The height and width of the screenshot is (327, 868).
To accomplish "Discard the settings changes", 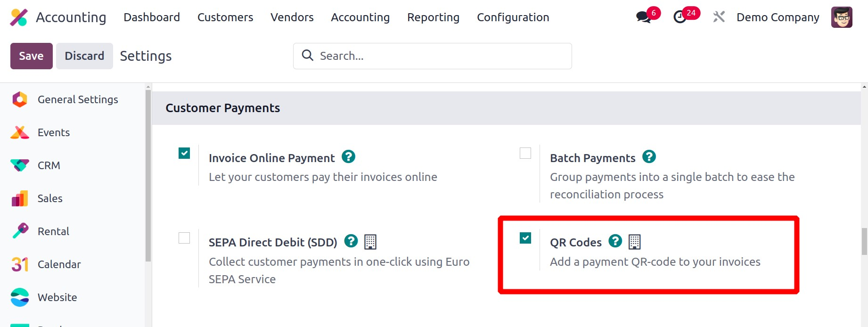I will [x=84, y=56].
